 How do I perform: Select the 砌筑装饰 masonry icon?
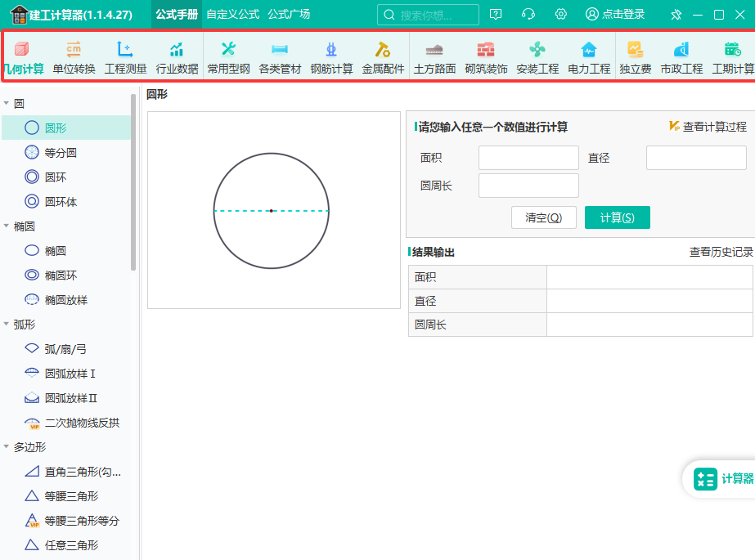(486, 57)
